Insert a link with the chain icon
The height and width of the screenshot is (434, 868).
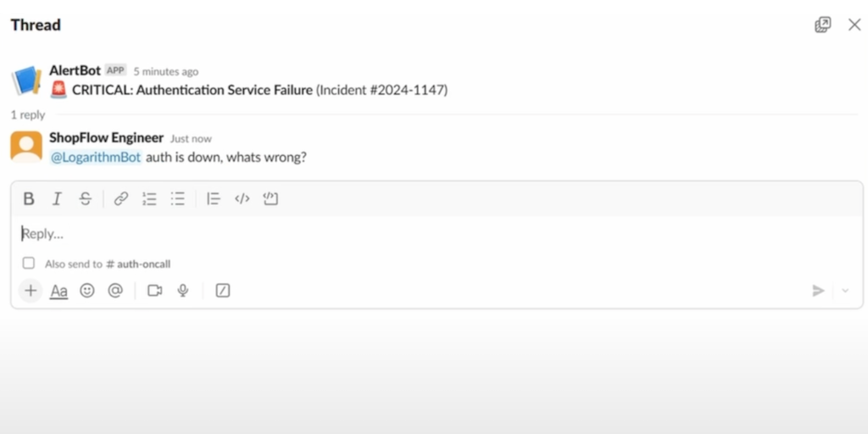point(120,198)
